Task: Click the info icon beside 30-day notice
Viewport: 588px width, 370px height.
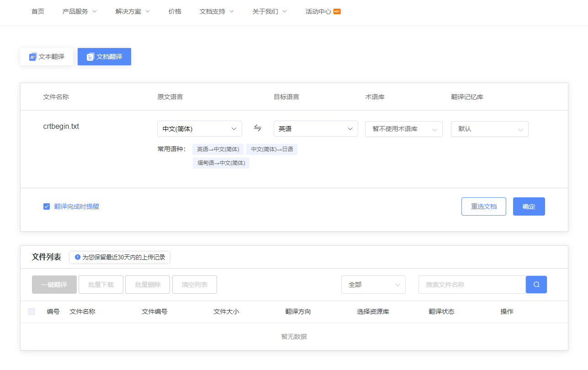Action: click(x=78, y=257)
